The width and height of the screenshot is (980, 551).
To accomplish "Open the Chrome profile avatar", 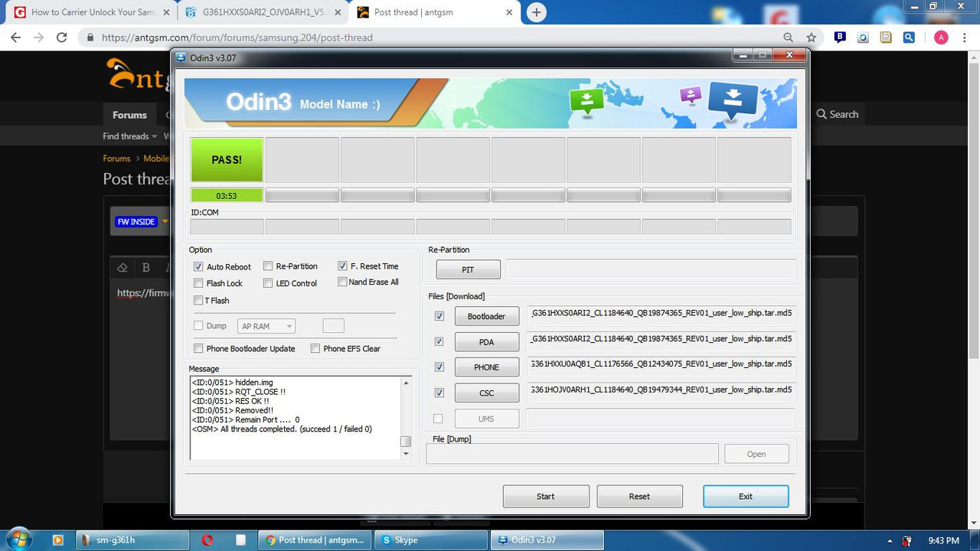I will [x=941, y=37].
